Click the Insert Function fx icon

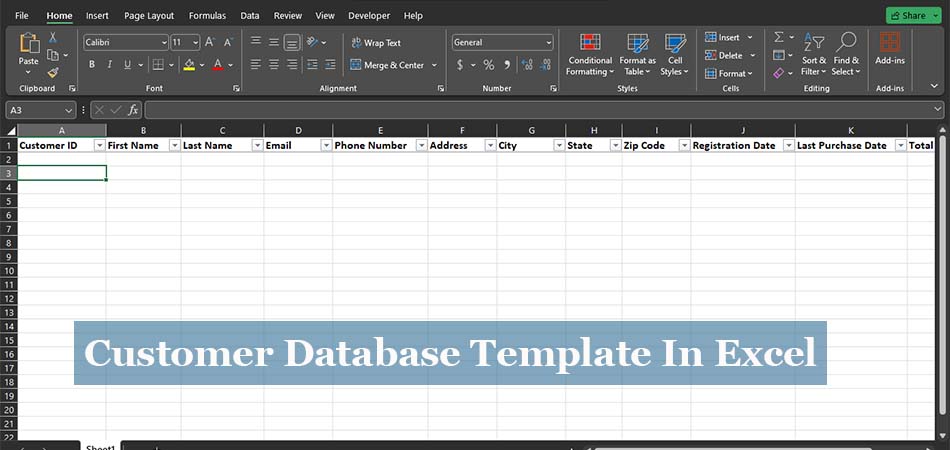click(133, 110)
